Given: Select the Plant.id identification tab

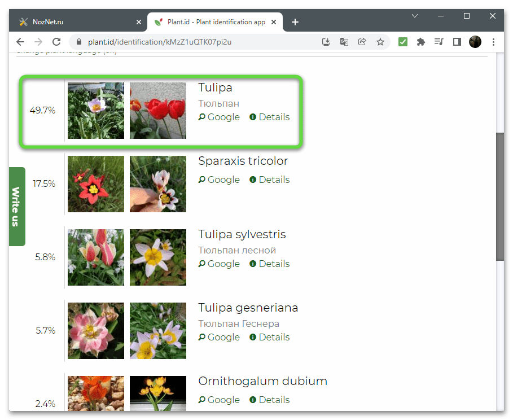Looking at the screenshot, I should pos(215,22).
